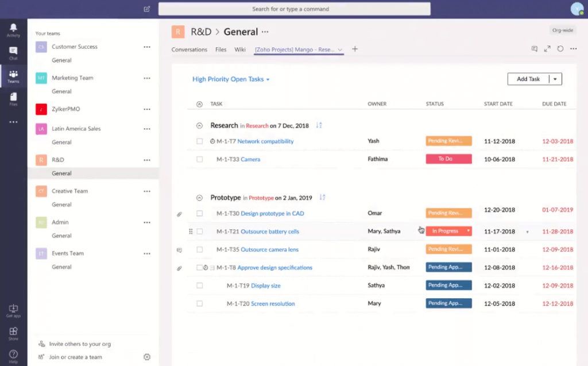Collapse the Prototype milestone group
This screenshot has height=366, width=588.
pos(199,198)
